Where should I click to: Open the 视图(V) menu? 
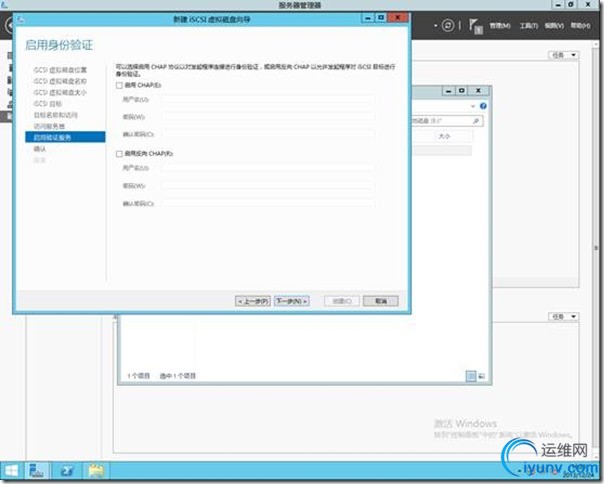[x=554, y=26]
